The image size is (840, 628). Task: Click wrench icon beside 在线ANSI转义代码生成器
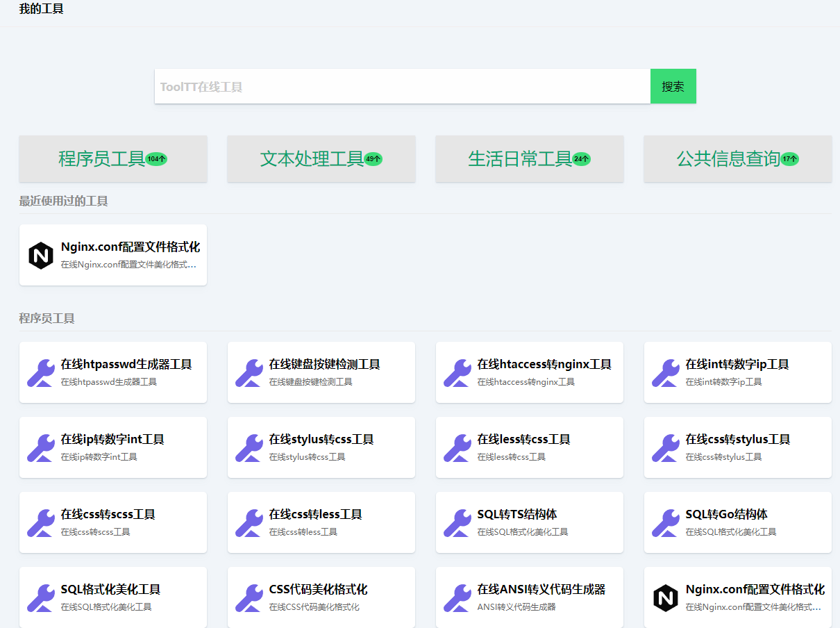(457, 597)
